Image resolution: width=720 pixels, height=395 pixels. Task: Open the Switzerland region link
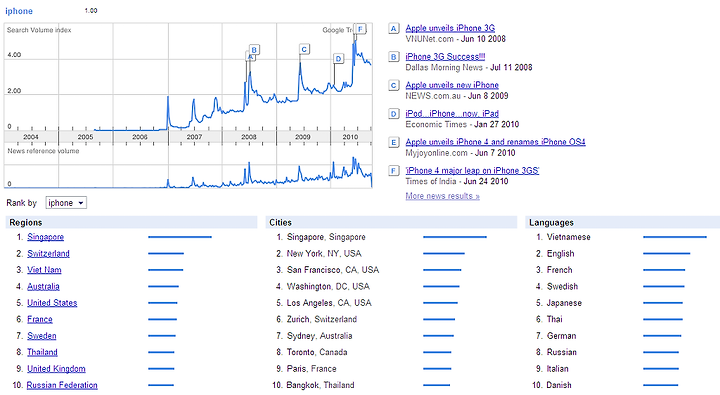point(48,254)
